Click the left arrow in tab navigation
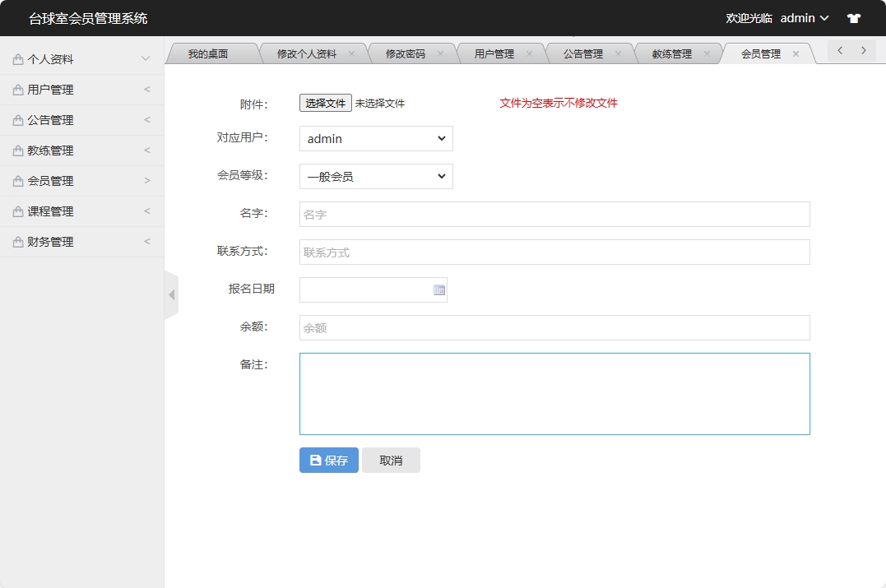Image resolution: width=886 pixels, height=588 pixels. point(839,50)
